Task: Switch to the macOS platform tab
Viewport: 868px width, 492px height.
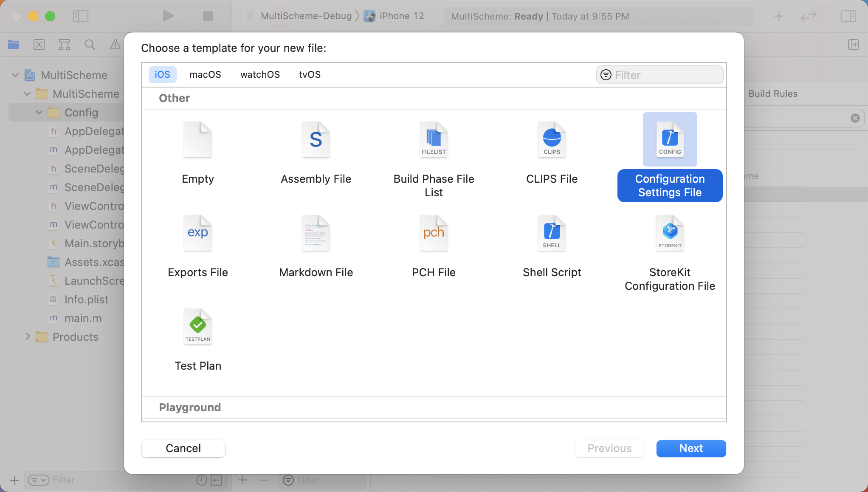Action: coord(205,75)
